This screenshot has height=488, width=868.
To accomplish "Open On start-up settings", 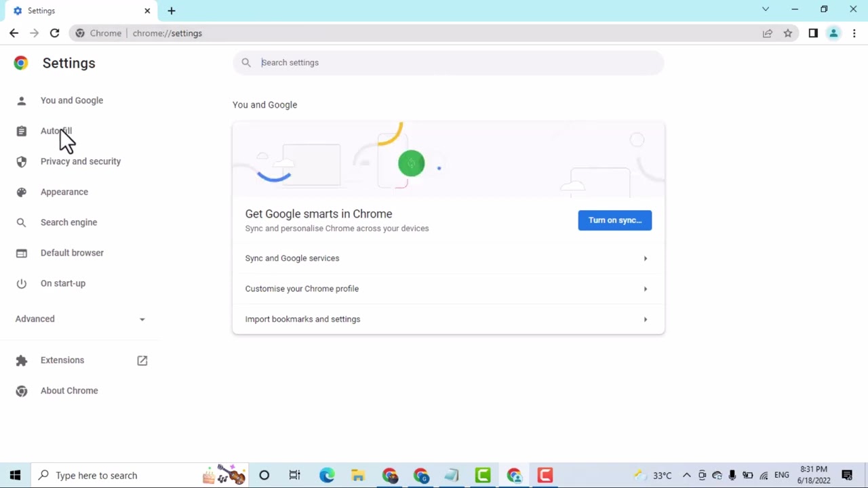I will 63,283.
